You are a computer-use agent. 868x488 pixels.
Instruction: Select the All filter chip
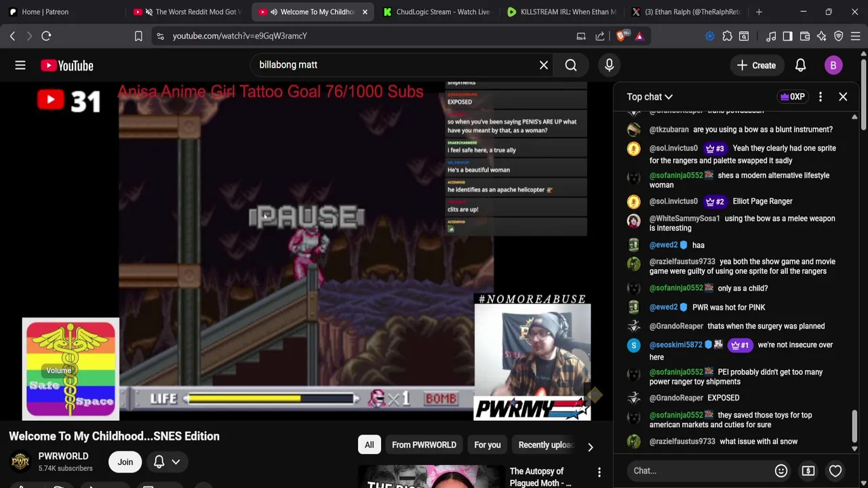369,445
